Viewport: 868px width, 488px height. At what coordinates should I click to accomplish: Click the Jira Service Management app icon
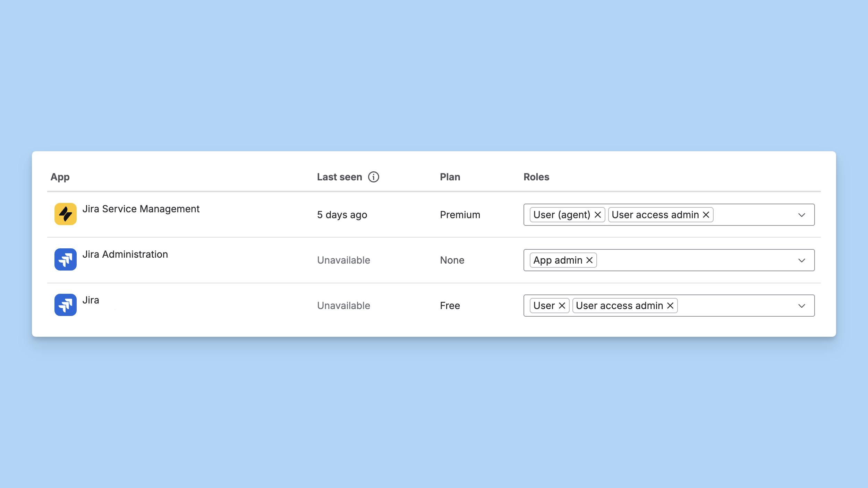pyautogui.click(x=65, y=214)
